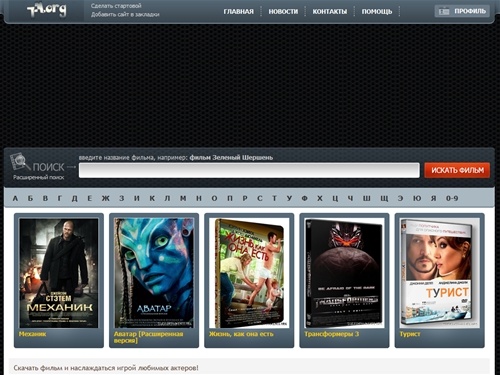Click Добавить сайт в закладки link
The width and height of the screenshot is (500, 375).
click(125, 15)
